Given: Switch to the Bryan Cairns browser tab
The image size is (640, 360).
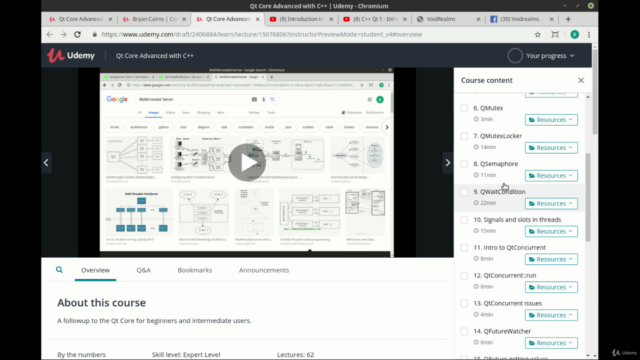Looking at the screenshot, I should pos(154,19).
